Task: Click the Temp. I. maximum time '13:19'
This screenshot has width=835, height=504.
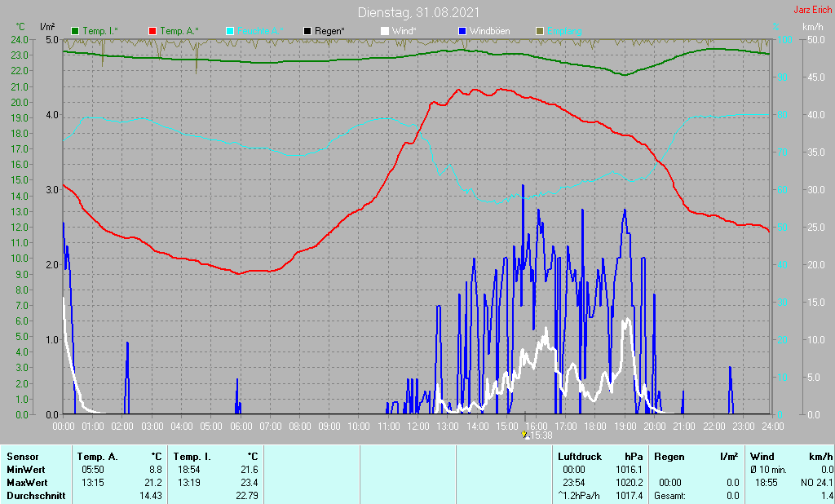Action: coord(189,483)
